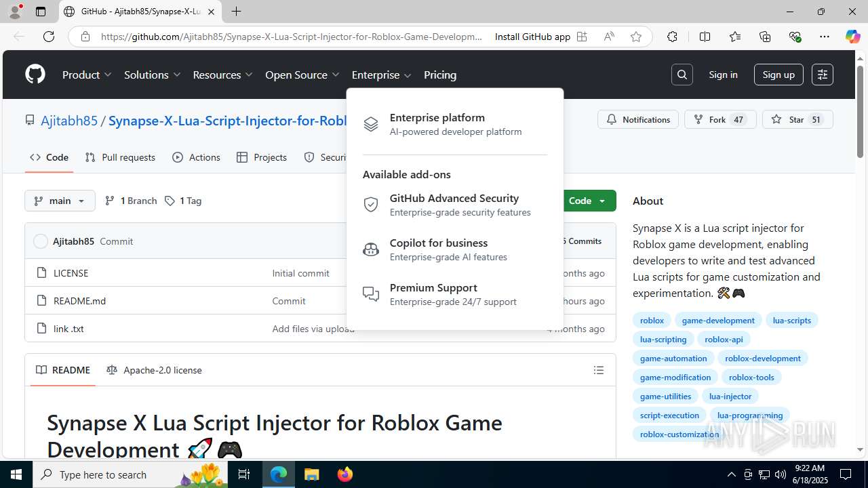The width and height of the screenshot is (868, 488).
Task: Star the repository button
Action: [797, 119]
